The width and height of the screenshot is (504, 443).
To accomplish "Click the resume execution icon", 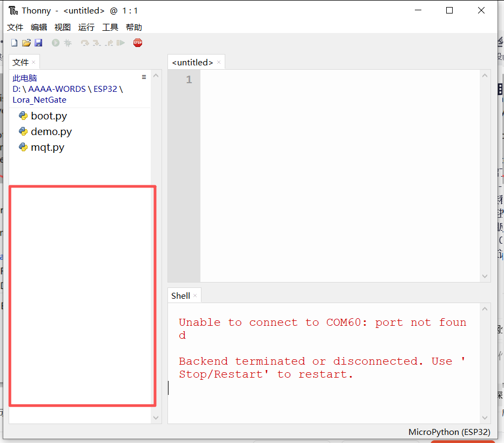I will point(122,42).
